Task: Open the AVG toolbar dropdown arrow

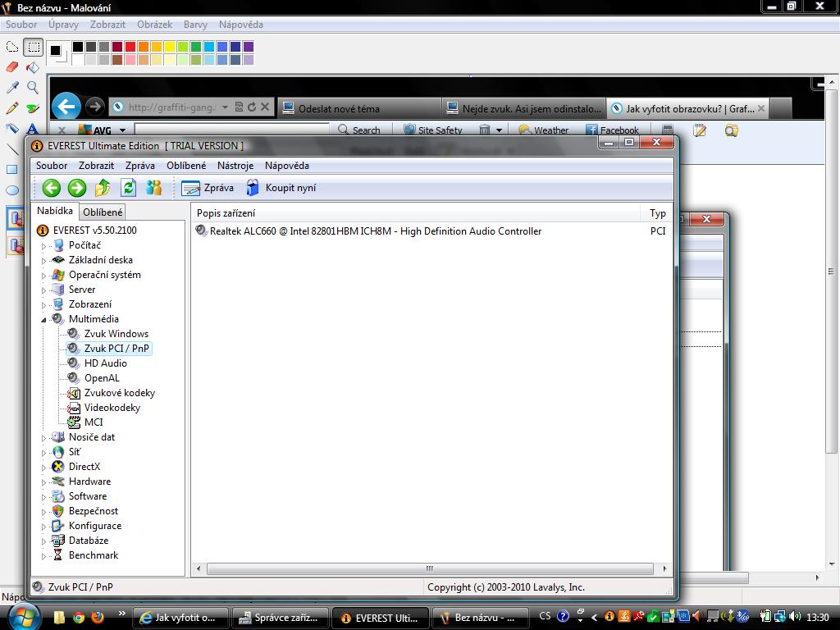Action: pos(123,130)
